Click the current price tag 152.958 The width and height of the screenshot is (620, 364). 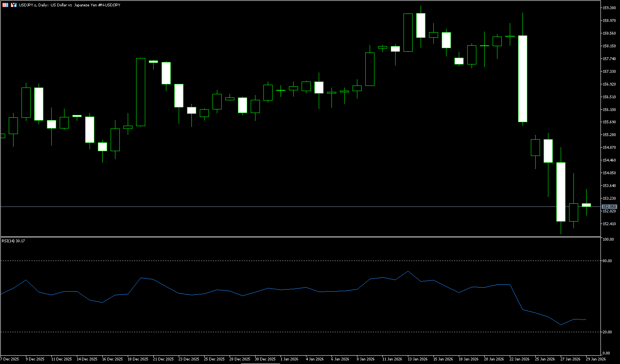[x=609, y=207]
